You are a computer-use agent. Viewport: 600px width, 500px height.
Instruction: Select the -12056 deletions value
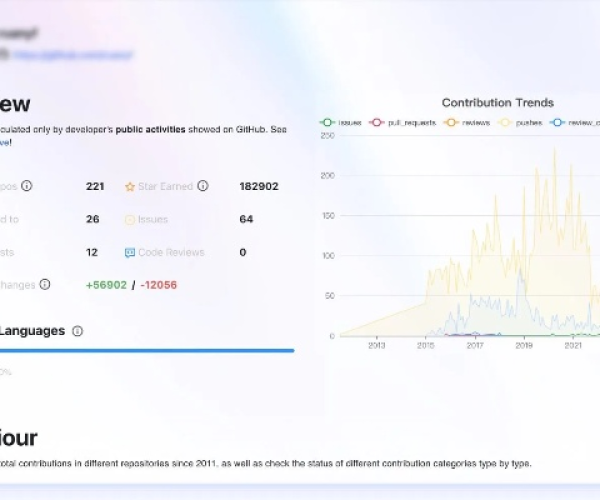click(x=158, y=285)
